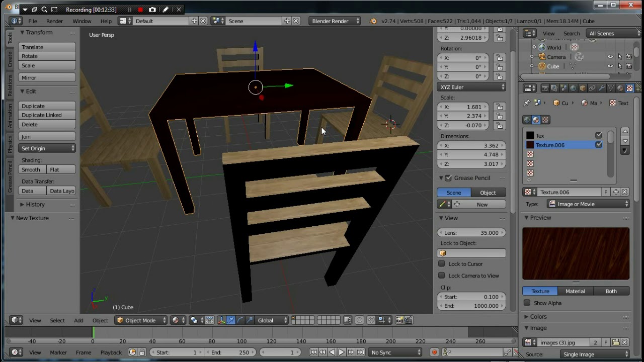644x362 pixels.
Task: Disable the Tex texture slot checkbox
Action: point(599,135)
